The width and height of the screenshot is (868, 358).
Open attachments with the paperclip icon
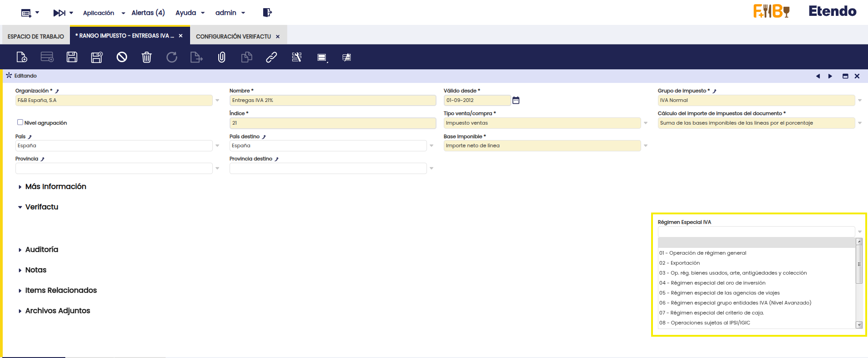(221, 57)
